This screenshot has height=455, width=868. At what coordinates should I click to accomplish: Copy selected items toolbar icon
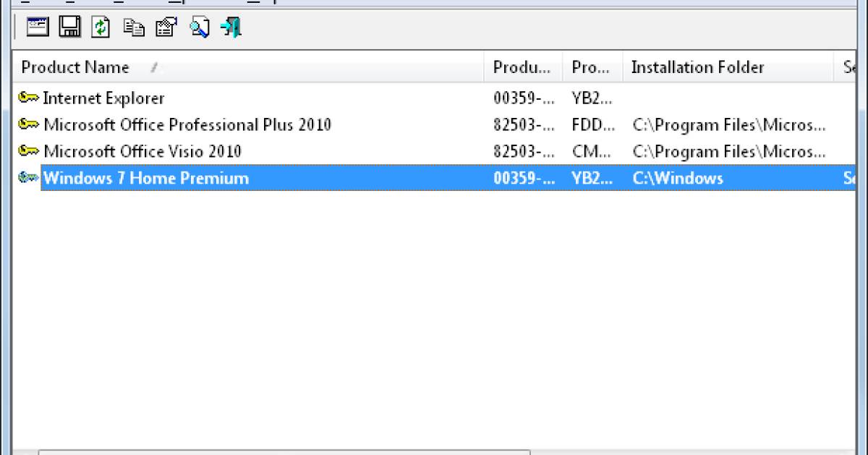tap(134, 28)
